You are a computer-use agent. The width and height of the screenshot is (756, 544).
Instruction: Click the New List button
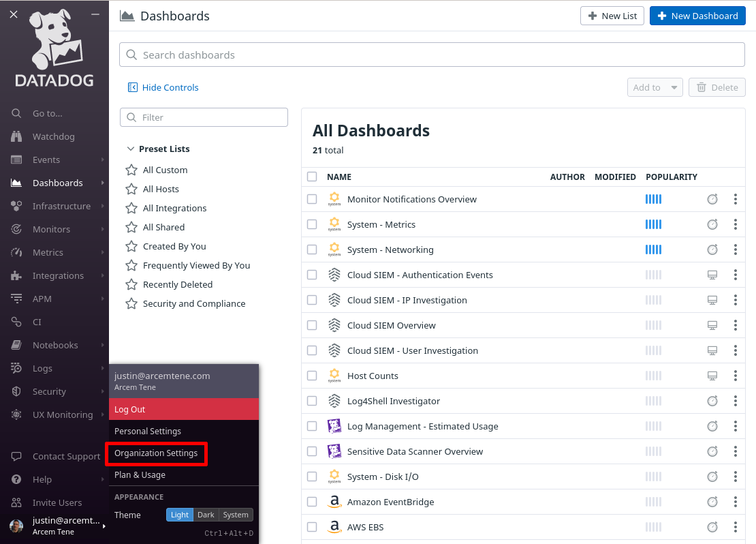612,16
